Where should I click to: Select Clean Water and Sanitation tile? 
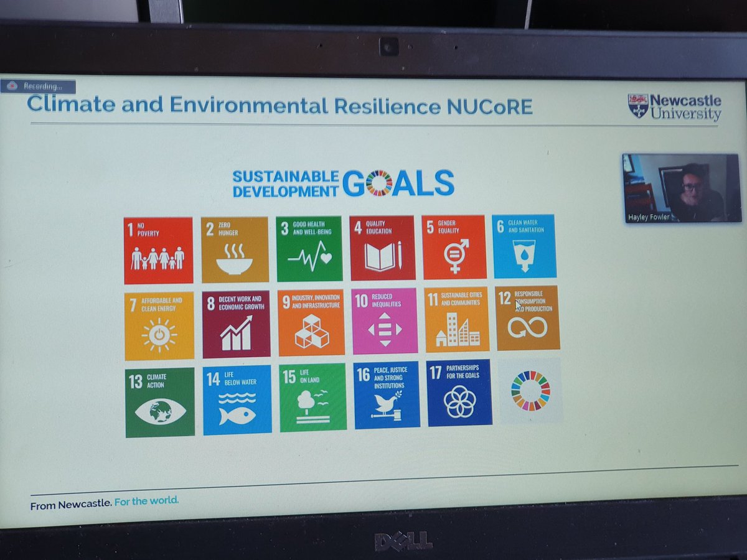[x=524, y=246]
